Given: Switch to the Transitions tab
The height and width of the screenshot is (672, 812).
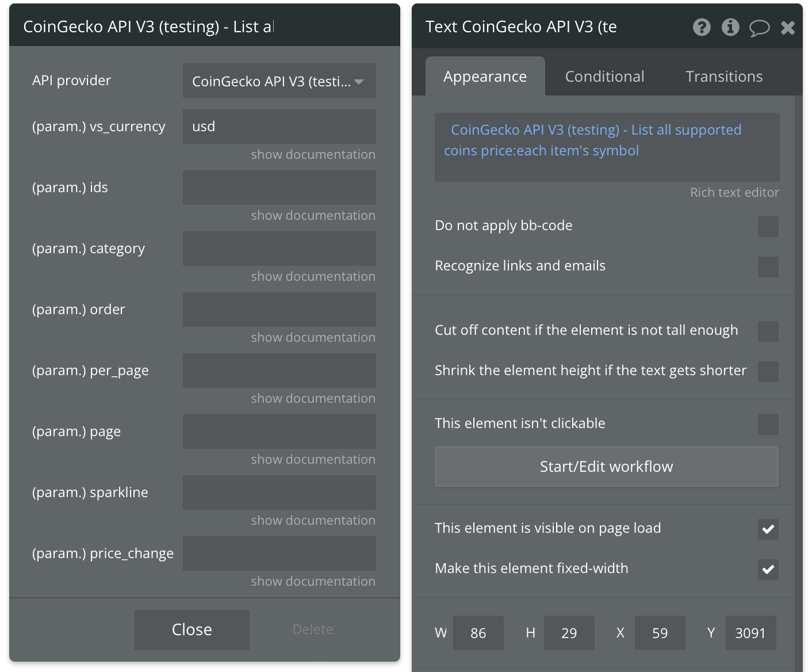Looking at the screenshot, I should (724, 76).
